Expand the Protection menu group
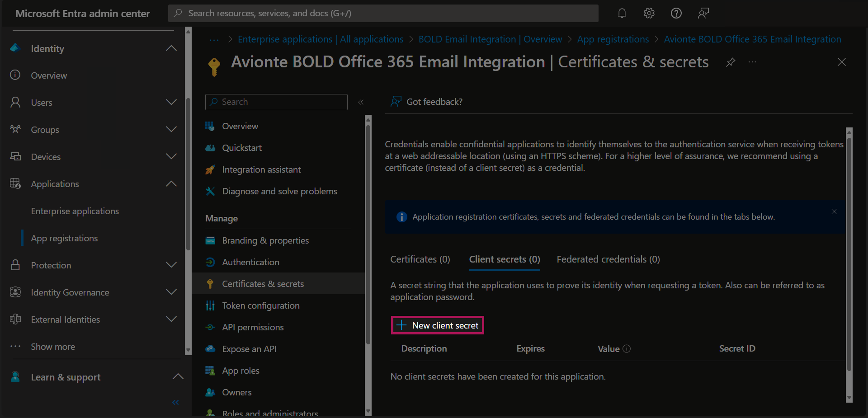Viewport: 868px width, 418px height. coord(171,265)
